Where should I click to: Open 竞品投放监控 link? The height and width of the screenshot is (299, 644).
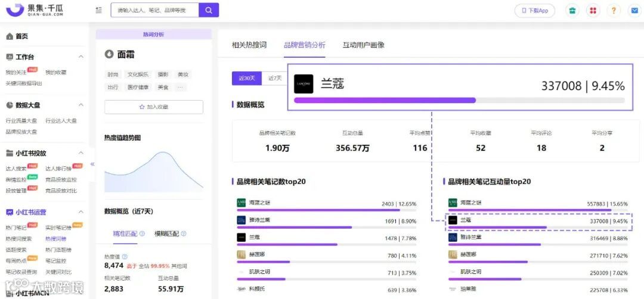point(61,180)
